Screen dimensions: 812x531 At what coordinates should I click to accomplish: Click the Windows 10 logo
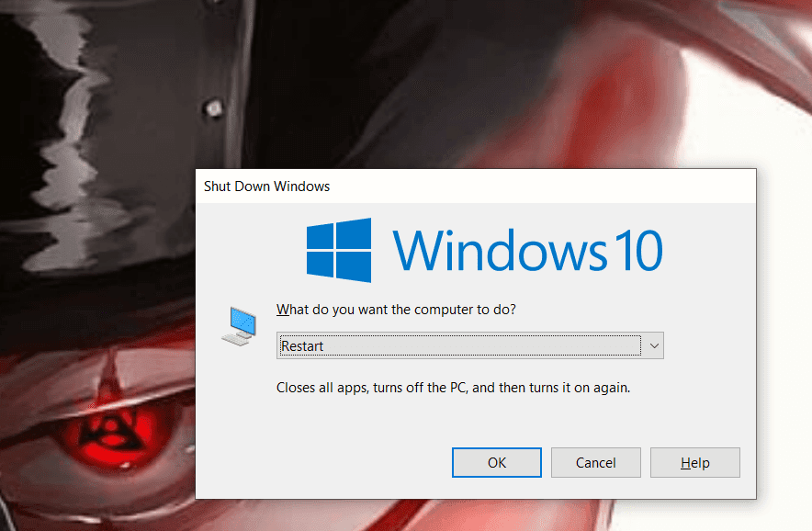484,250
